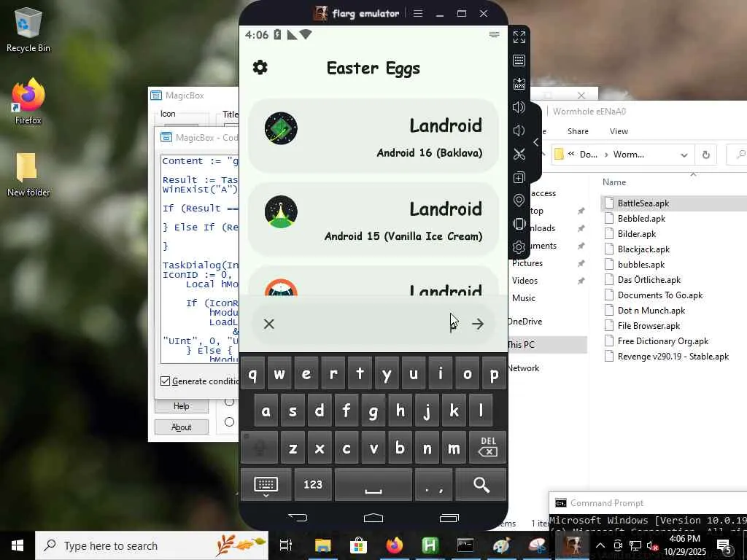Select the upper radio button in MagicBox
Screen dimensions: 747x560
[x=230, y=402]
